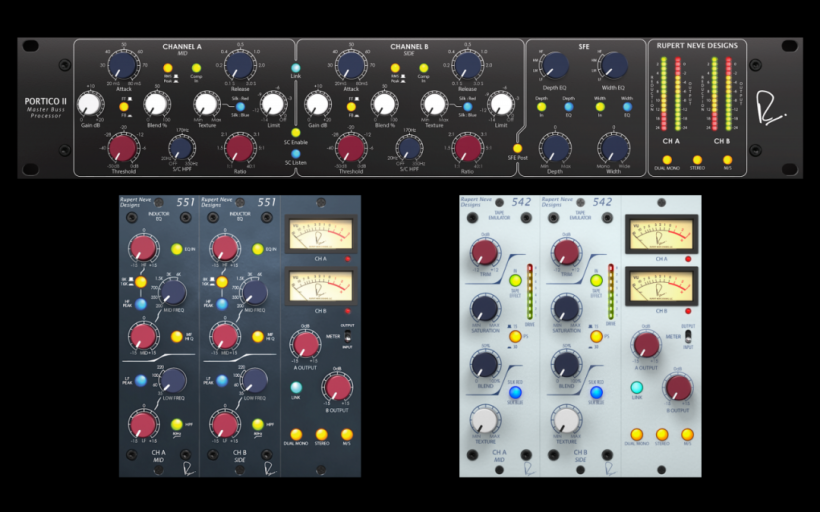
Task: Click the 542 CH A Saturation knob
Action: coord(485,309)
